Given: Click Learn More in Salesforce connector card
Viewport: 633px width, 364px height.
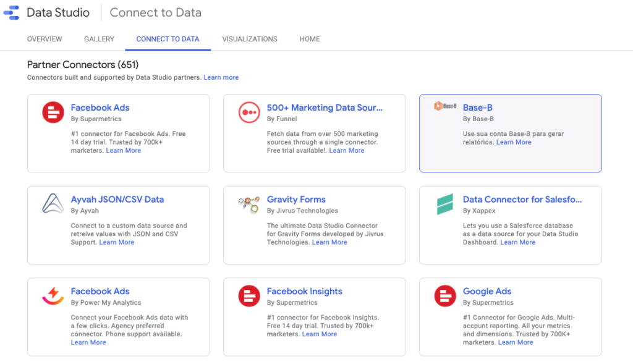Looking at the screenshot, I should click(x=518, y=242).
